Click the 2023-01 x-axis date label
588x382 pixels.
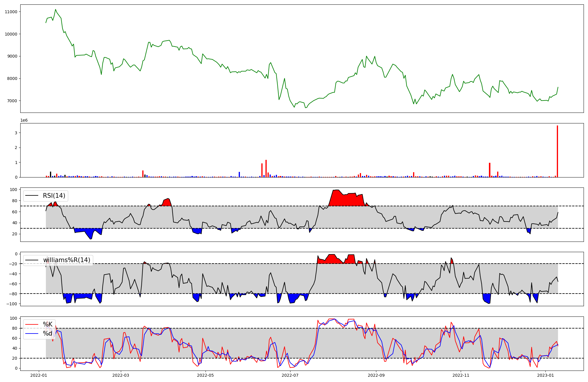coord(546,375)
